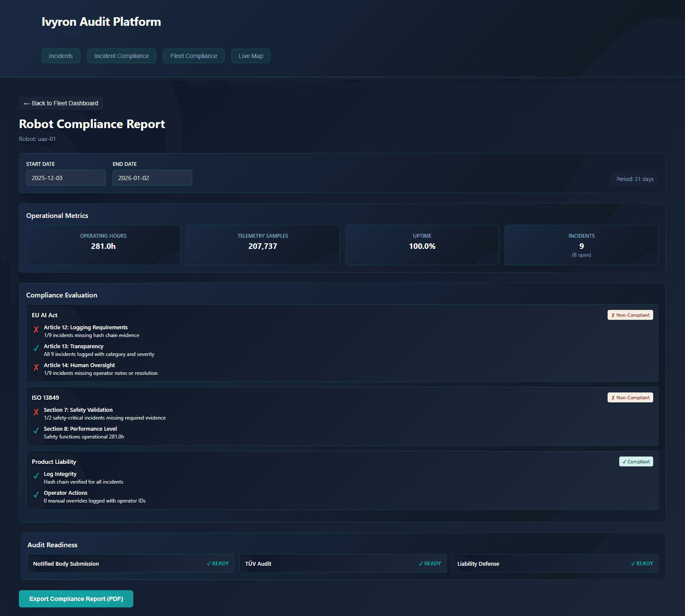
Task: Open the Fleet Compliance tab
Action: coord(194,56)
